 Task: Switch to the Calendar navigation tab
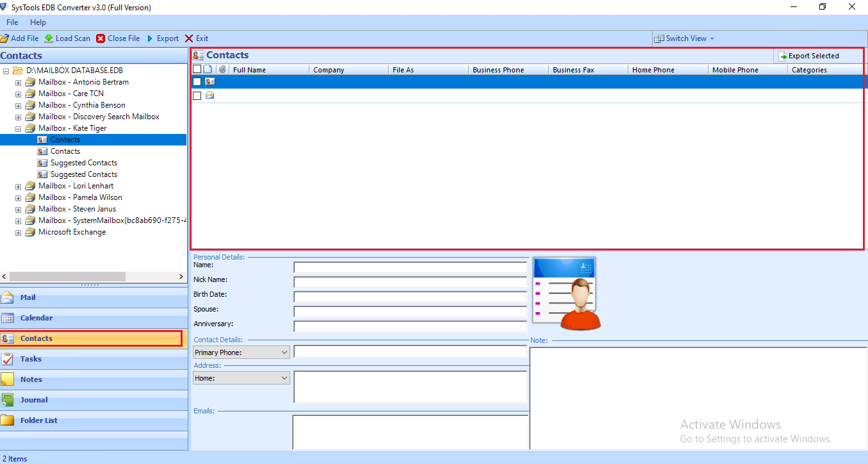[x=94, y=318]
